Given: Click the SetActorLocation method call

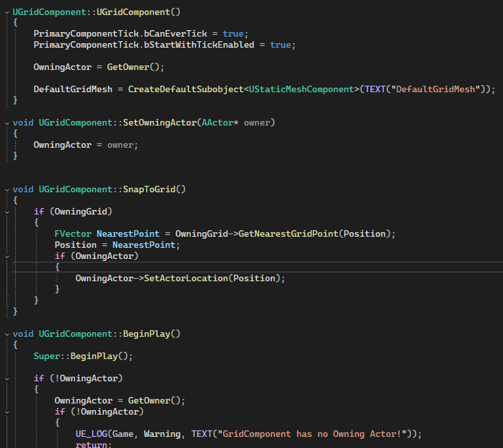Looking at the screenshot, I should coord(186,279).
